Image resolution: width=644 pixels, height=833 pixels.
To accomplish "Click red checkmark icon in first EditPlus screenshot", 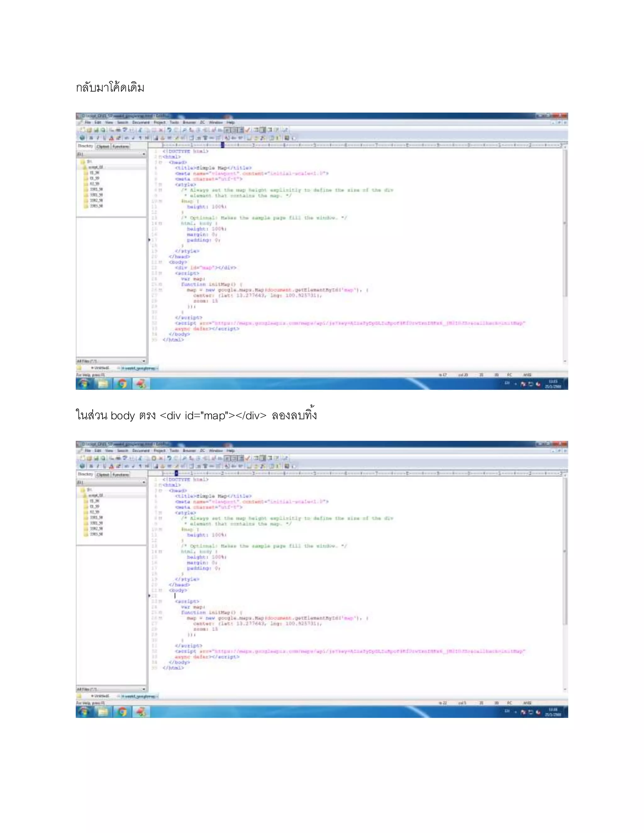I will point(247,130).
